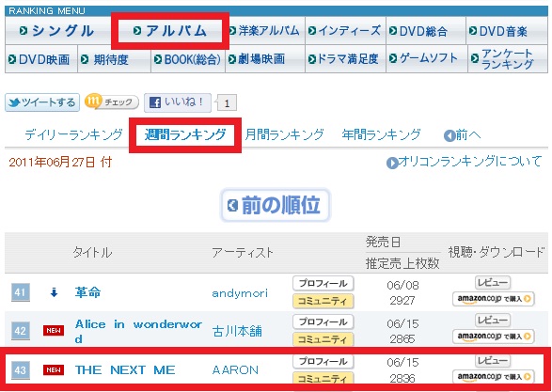552x392 pixels.
Task: Click レビュー button for THE NEXT ME
Action: pos(493,360)
